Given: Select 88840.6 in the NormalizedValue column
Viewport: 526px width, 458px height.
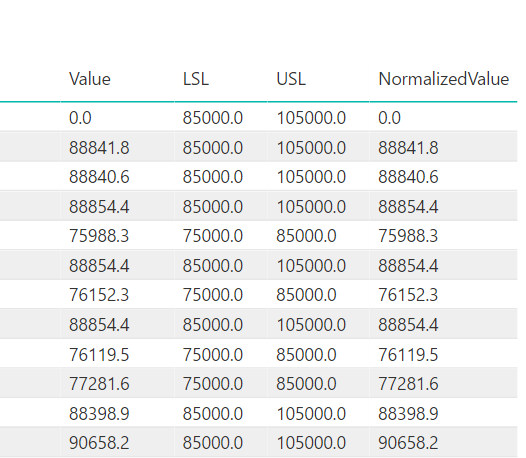Looking at the screenshot, I should click(408, 177).
